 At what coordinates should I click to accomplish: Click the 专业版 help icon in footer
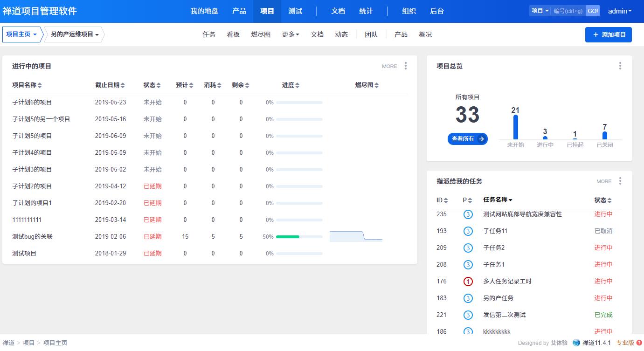click(639, 343)
